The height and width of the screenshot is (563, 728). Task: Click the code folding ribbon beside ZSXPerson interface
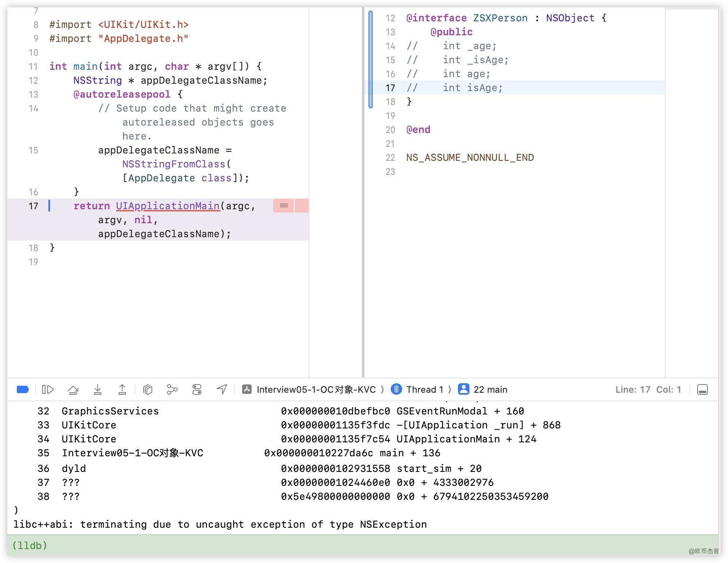click(x=371, y=60)
